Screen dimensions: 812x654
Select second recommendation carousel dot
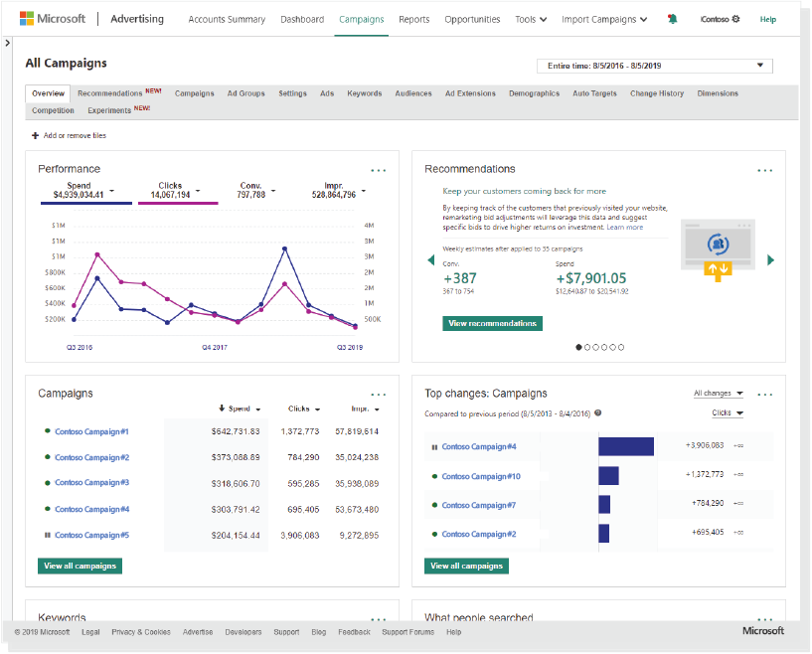(587, 348)
